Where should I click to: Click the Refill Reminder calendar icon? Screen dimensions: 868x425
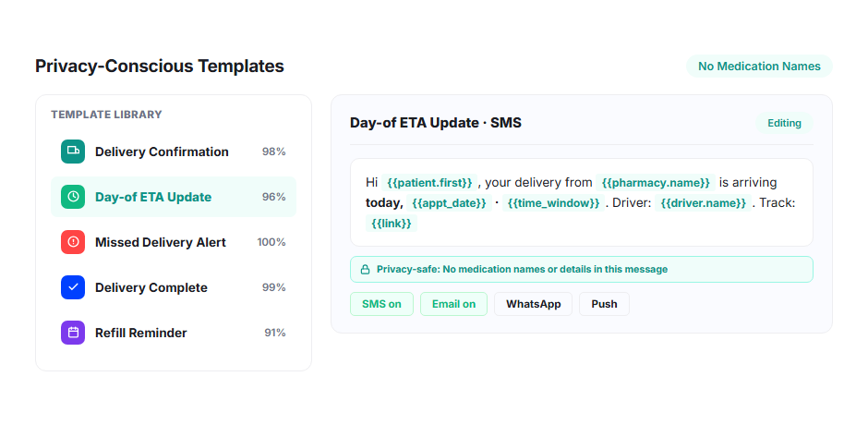coord(73,333)
